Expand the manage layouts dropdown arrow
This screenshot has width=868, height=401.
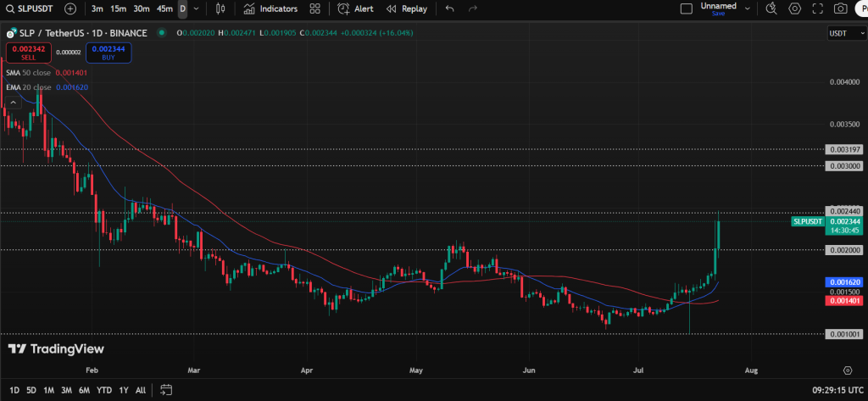point(748,8)
